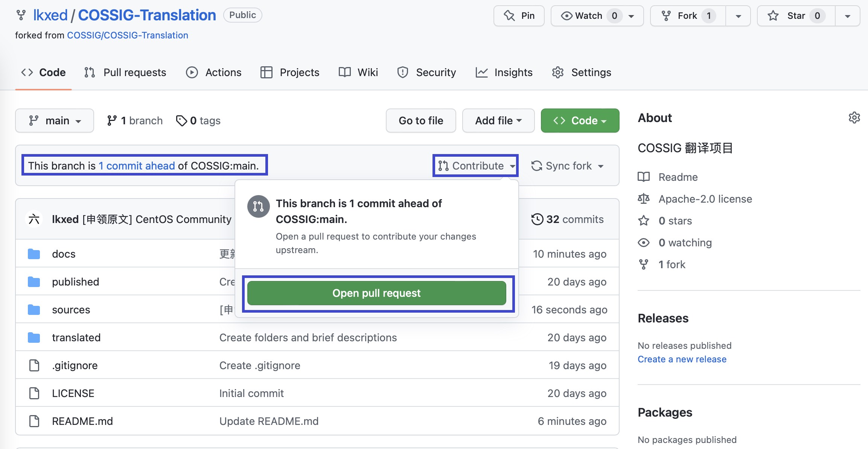Open the translated folder name link
Image resolution: width=868 pixels, height=449 pixels.
coord(76,338)
